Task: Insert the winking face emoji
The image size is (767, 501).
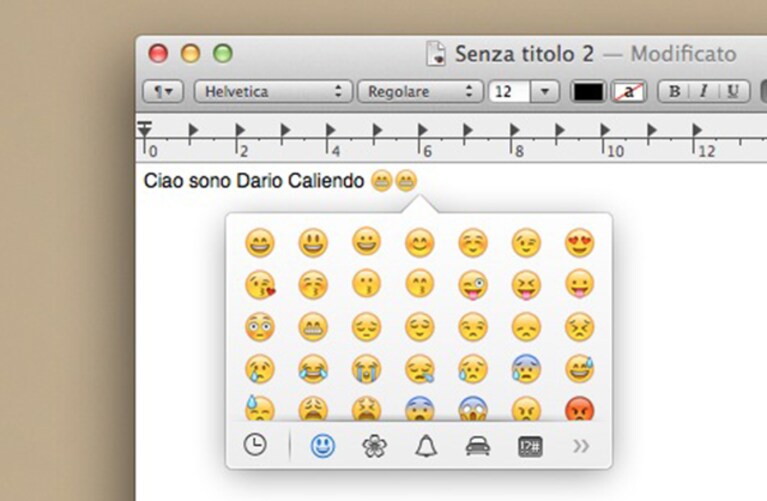Action: click(526, 242)
